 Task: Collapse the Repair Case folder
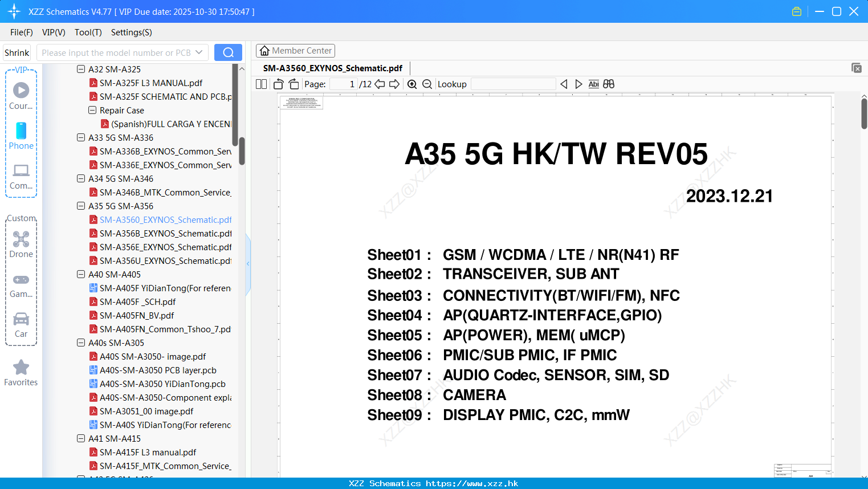(92, 110)
